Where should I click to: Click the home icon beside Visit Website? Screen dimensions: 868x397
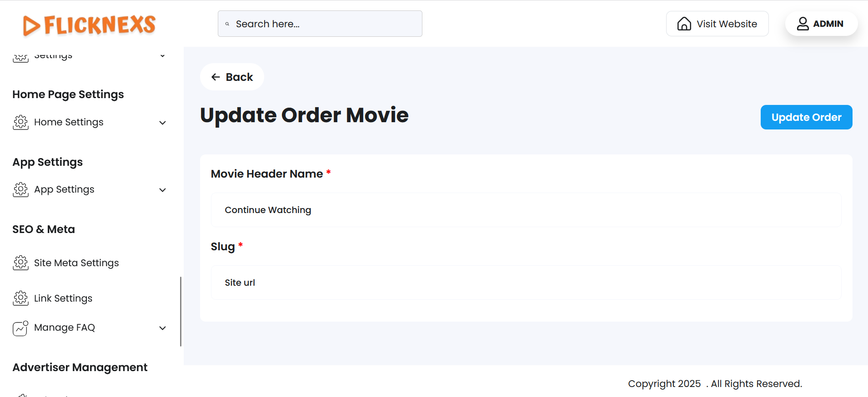click(684, 24)
